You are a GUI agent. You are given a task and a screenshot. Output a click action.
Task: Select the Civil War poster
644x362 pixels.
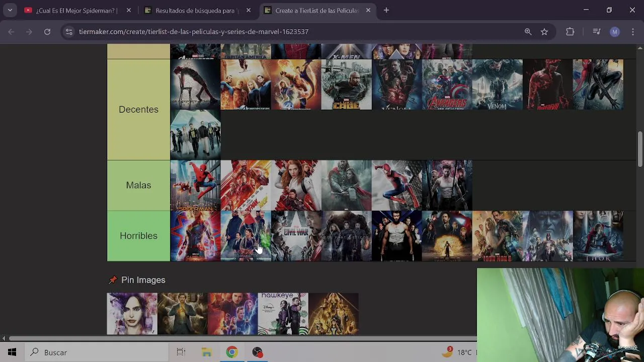click(296, 236)
